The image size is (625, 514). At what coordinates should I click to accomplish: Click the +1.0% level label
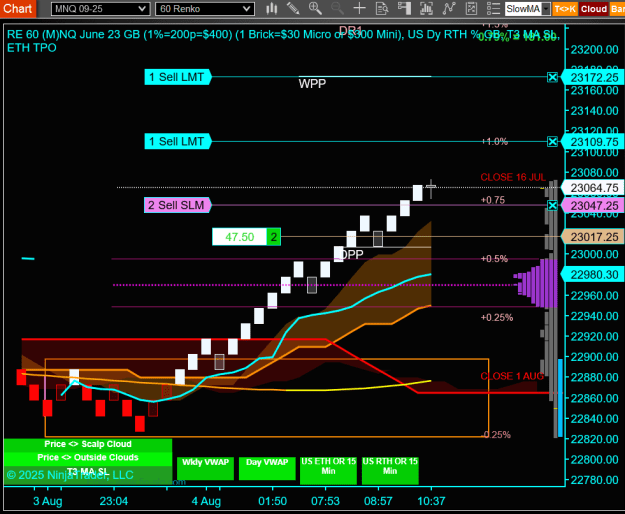pyautogui.click(x=495, y=141)
